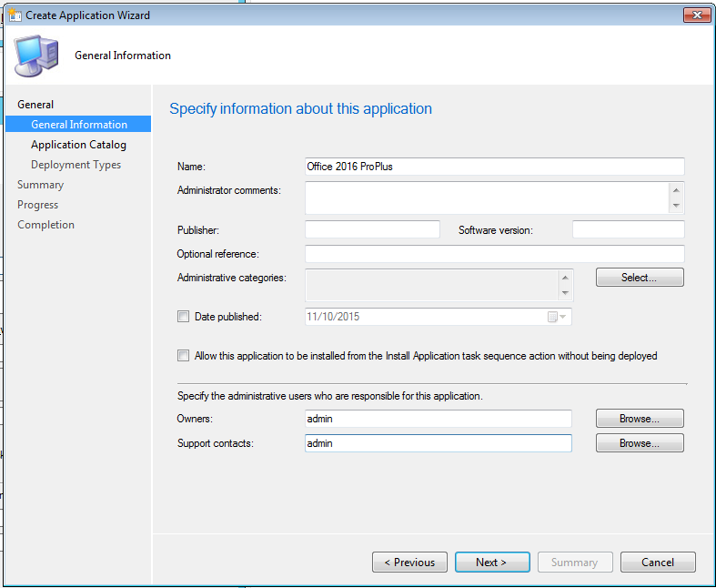Check Allow installation from task sequence option
716x588 pixels.
[x=183, y=356]
